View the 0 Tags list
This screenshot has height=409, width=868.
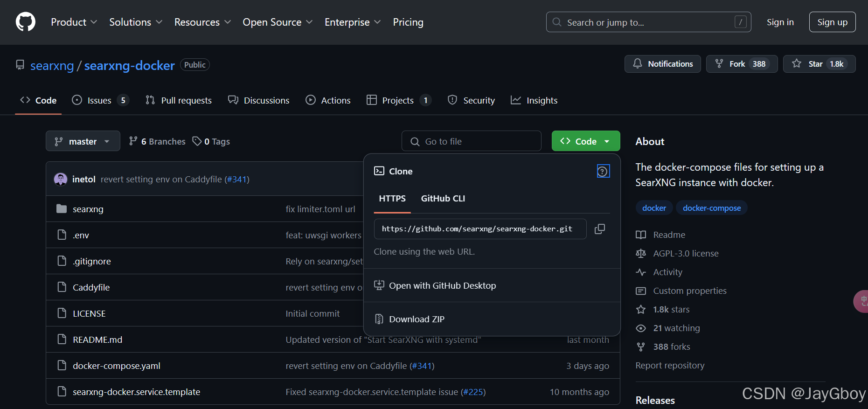[x=211, y=141]
